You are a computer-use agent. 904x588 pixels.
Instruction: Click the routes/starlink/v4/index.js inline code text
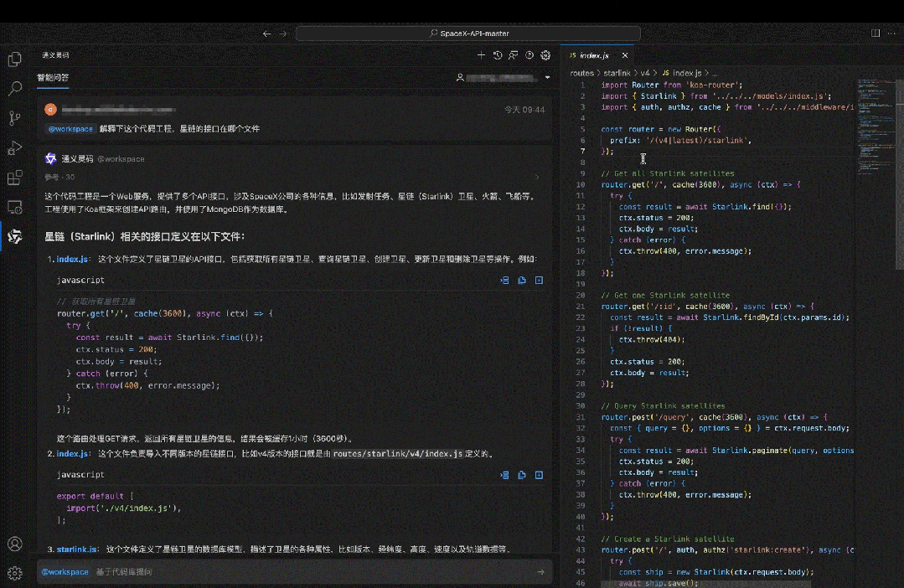[398, 454]
